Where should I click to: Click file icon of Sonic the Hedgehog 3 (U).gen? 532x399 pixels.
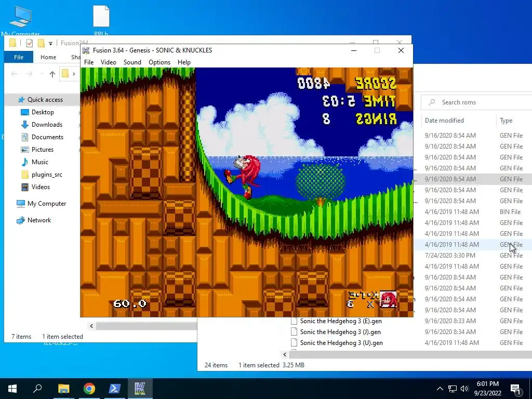[x=294, y=343]
